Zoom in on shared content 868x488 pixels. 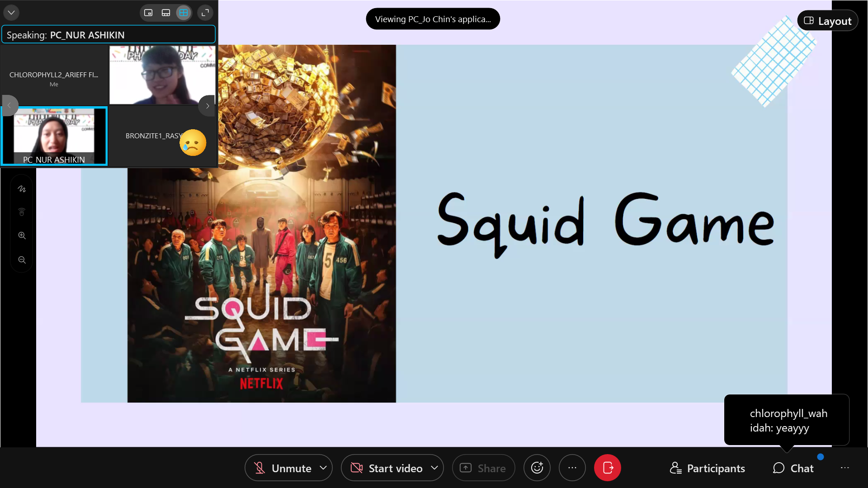pyautogui.click(x=22, y=235)
